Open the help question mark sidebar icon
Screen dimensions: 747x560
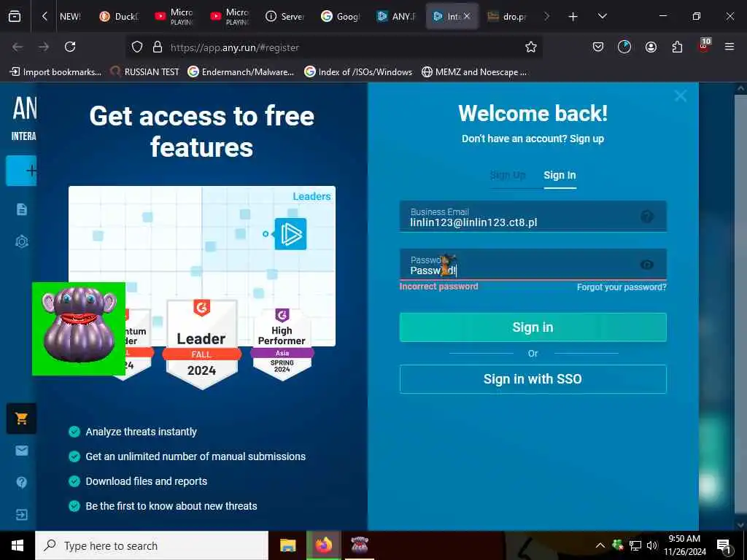(22, 483)
